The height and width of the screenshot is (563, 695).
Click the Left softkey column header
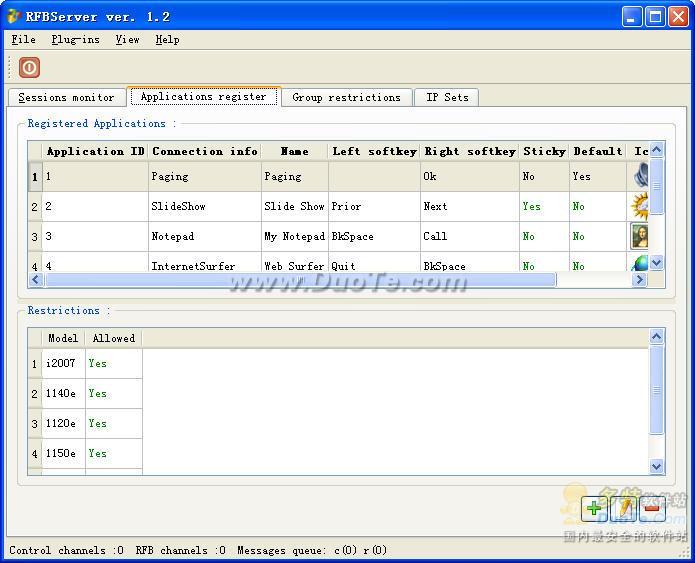coord(375,151)
